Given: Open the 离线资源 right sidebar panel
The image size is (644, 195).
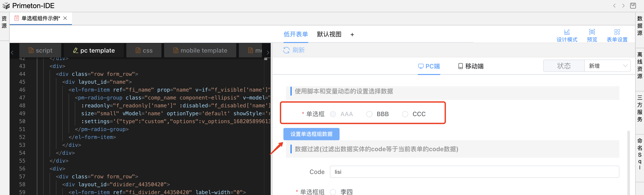Looking at the screenshot, I should [640, 65].
